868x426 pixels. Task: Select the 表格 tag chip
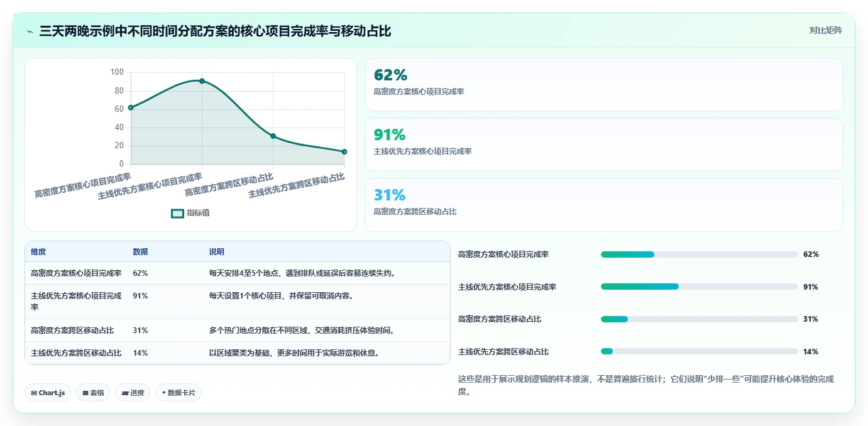tap(93, 393)
